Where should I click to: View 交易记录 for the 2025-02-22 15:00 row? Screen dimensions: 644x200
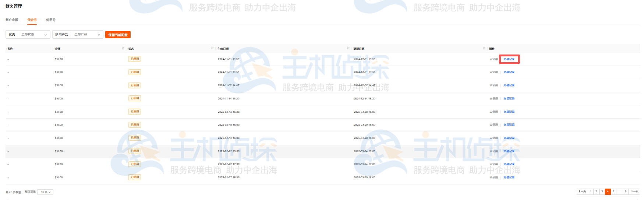[509, 151]
